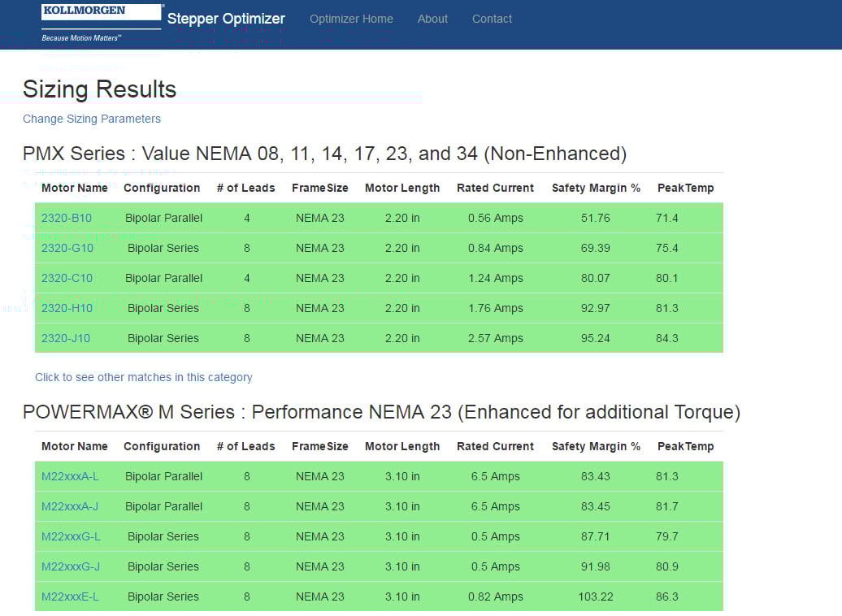Select peak temp value 81.7
This screenshot has width=842, height=616.
click(667, 506)
